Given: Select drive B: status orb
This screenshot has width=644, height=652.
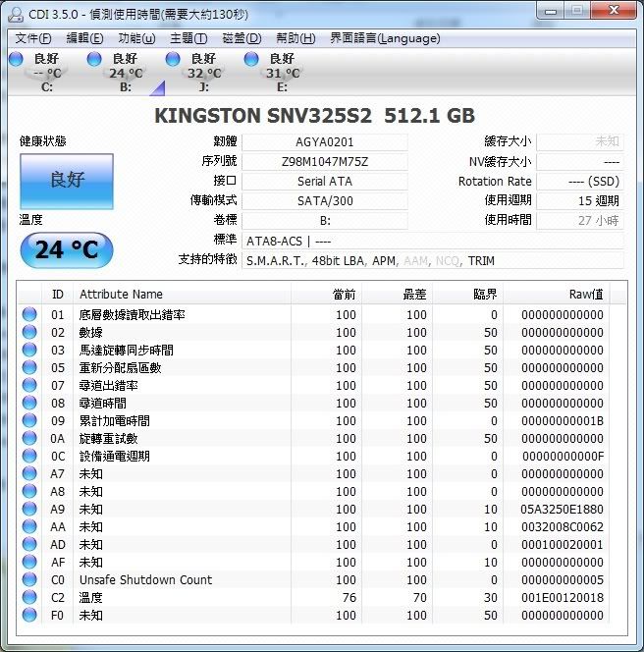Looking at the screenshot, I should pos(94,59).
